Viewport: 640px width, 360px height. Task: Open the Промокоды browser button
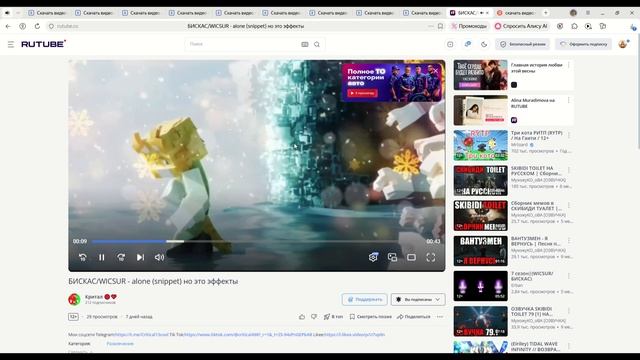coord(469,26)
